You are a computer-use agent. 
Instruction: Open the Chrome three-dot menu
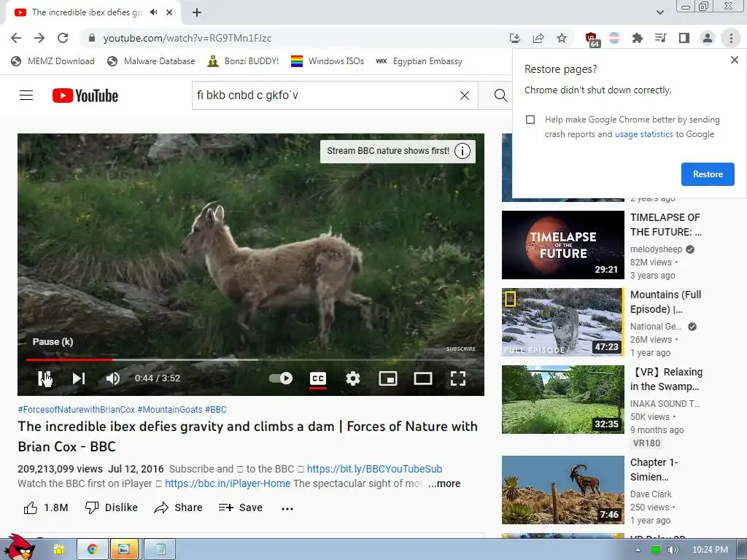click(731, 38)
